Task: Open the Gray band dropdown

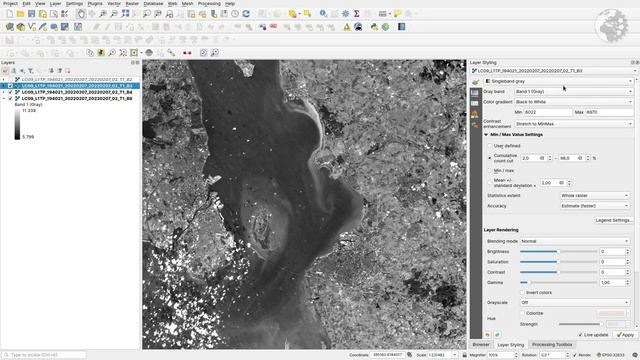Action: click(573, 91)
